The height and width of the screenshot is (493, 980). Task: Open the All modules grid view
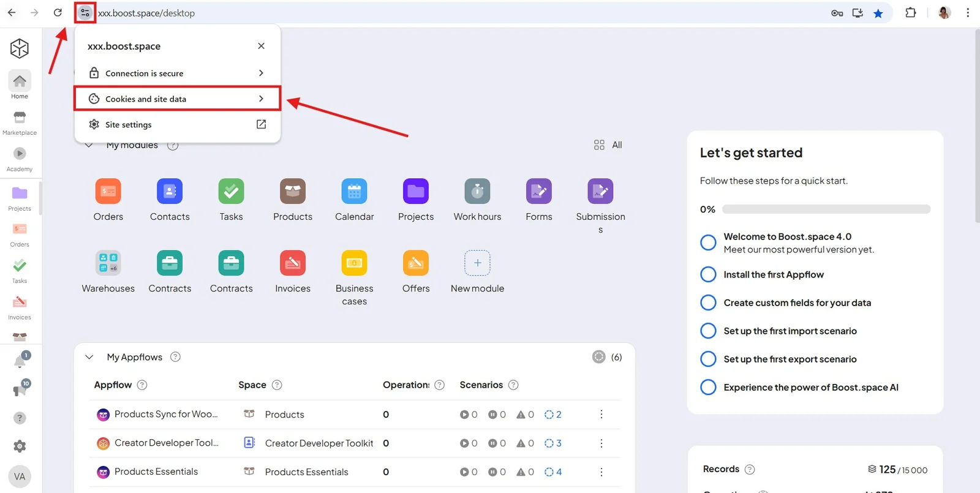(608, 145)
